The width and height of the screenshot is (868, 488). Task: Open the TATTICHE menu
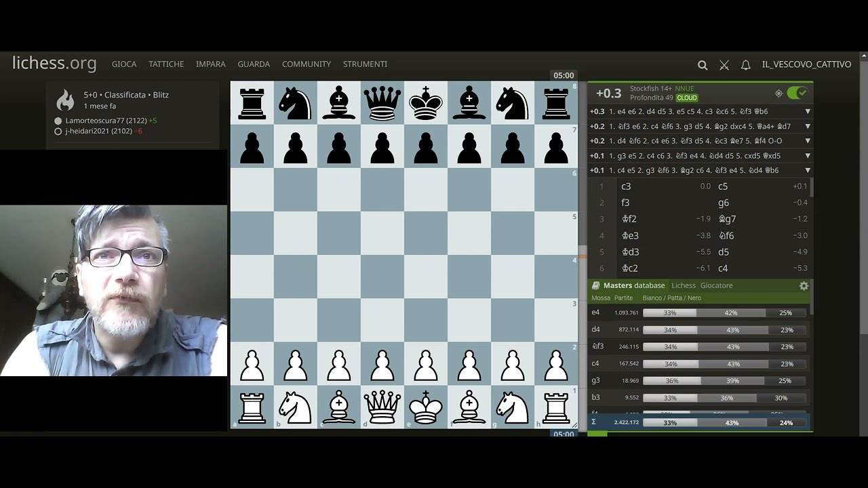[166, 64]
